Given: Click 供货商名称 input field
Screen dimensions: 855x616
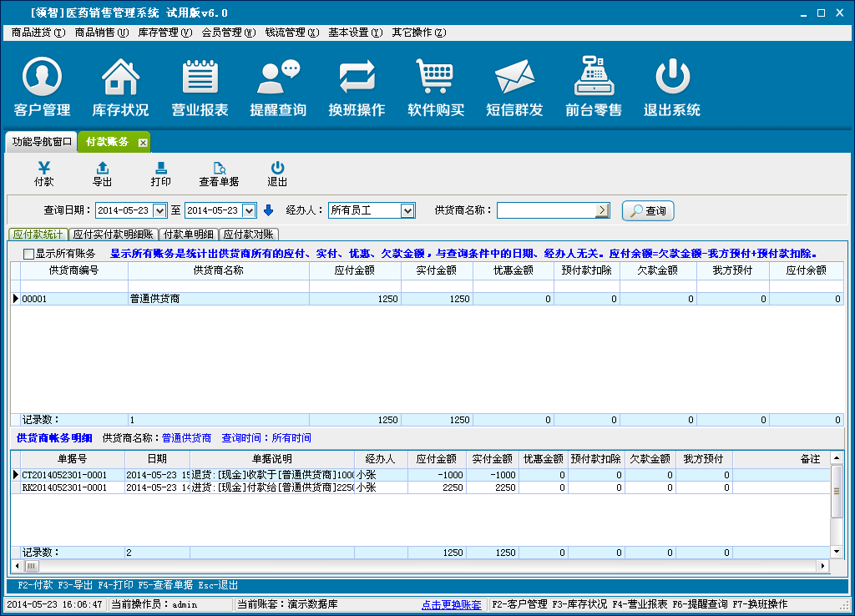Looking at the screenshot, I should (546, 210).
